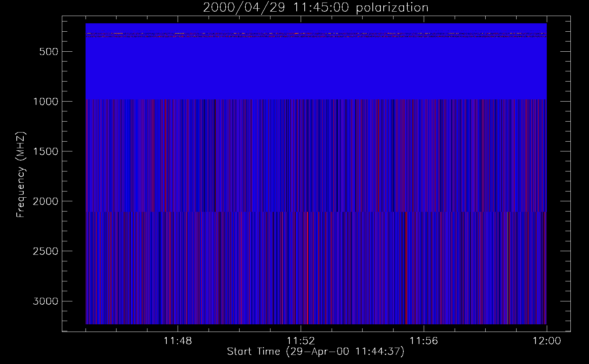
Task: Click the 3000 frequency tick label
Action: tap(46, 301)
